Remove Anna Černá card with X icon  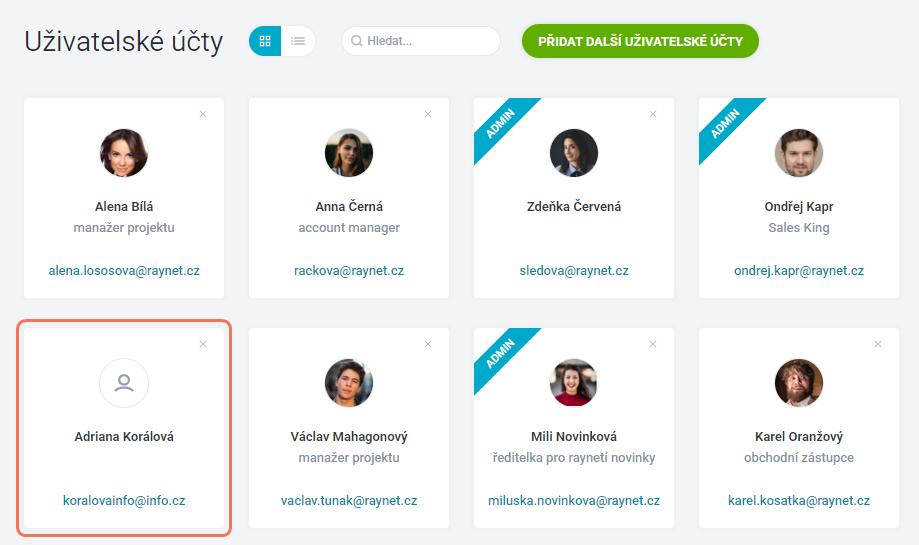(428, 114)
